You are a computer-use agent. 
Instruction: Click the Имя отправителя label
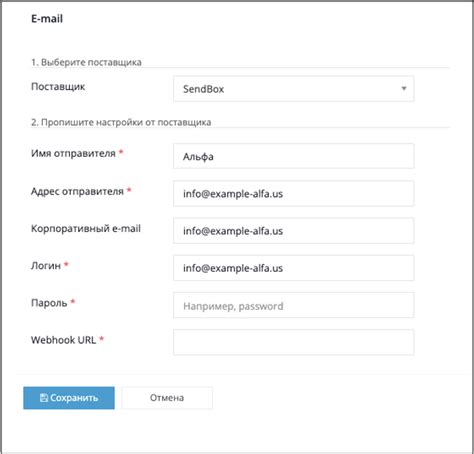[x=73, y=153]
